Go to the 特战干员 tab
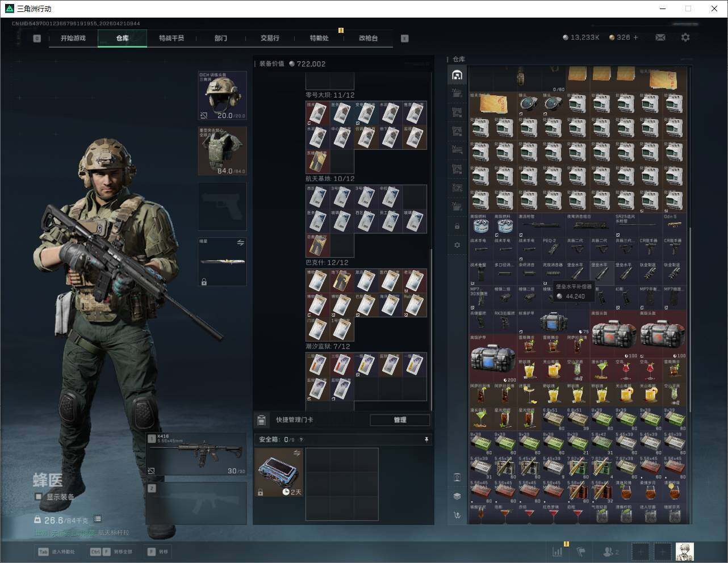 pyautogui.click(x=171, y=38)
